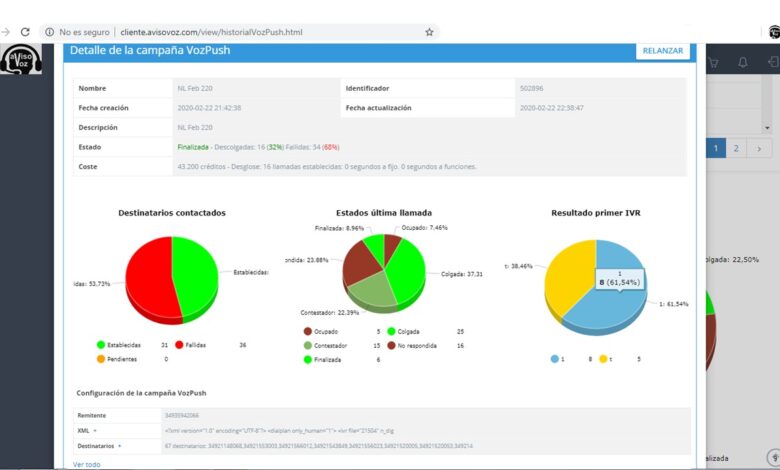Select Fecha actualización value '2020-02-22 22:38:47'
Screen dimensions: 780x470
552,108
